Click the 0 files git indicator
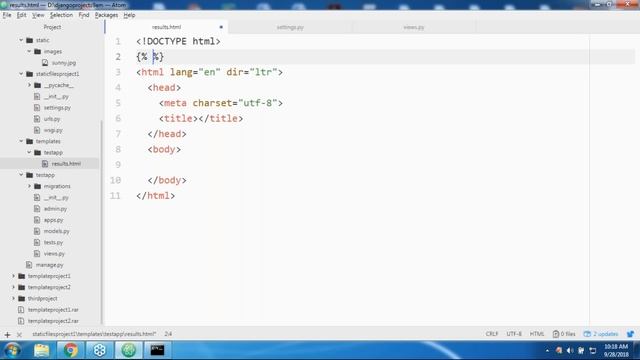 [x=564, y=334]
